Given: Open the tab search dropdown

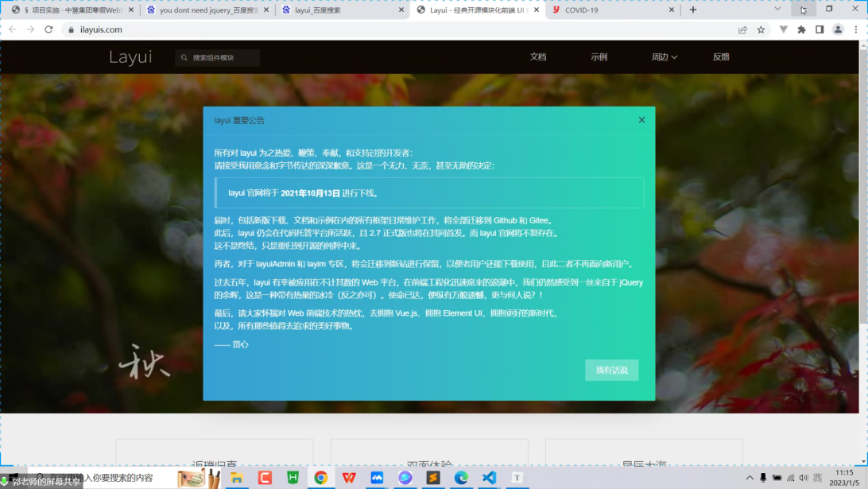Looking at the screenshot, I should click(x=777, y=10).
